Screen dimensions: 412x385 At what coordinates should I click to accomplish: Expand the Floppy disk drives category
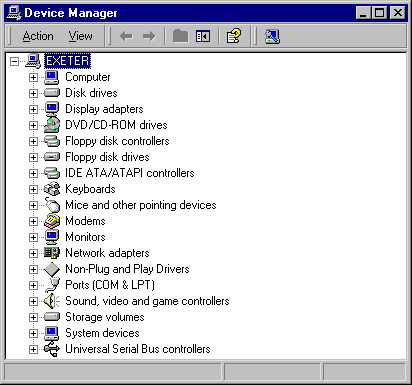(33, 157)
